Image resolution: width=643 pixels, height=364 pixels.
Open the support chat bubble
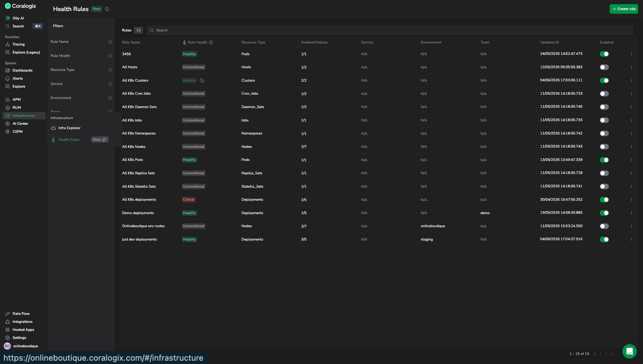[629, 351]
